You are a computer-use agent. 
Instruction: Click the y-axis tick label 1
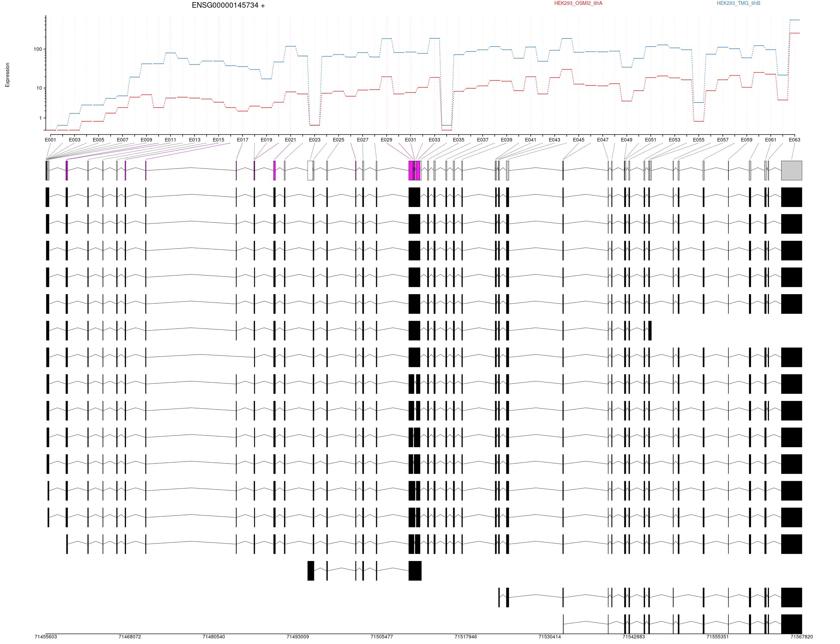tap(40, 118)
